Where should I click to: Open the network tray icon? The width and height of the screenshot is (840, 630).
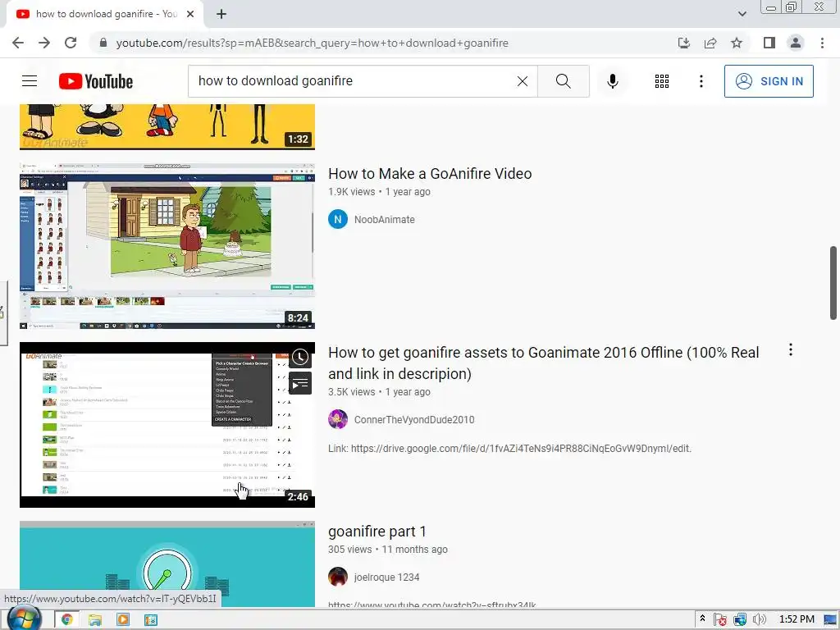coord(740,620)
